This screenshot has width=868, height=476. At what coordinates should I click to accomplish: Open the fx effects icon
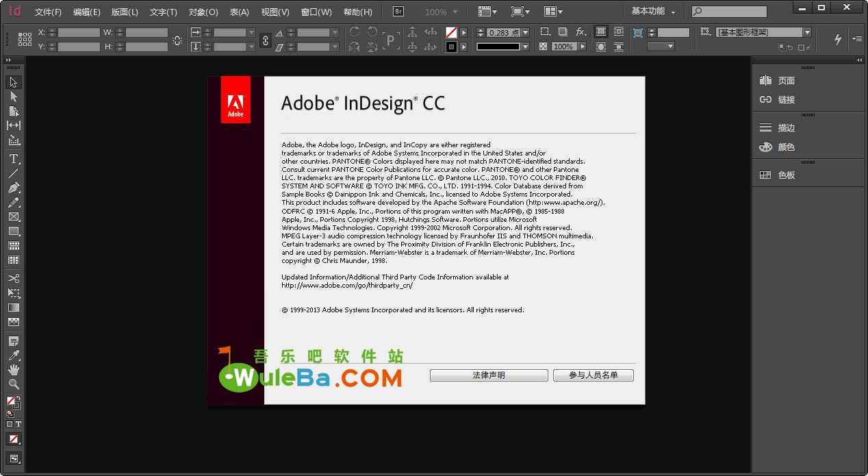(580, 32)
